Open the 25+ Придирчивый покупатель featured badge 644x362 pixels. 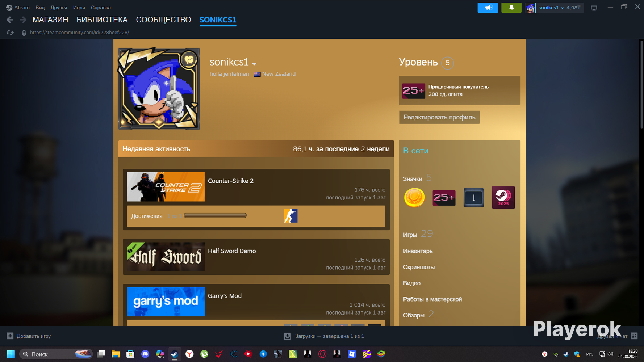pyautogui.click(x=414, y=90)
